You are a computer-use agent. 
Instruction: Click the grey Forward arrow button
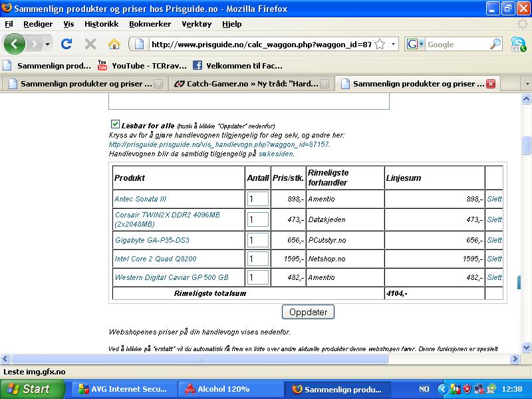[35, 44]
